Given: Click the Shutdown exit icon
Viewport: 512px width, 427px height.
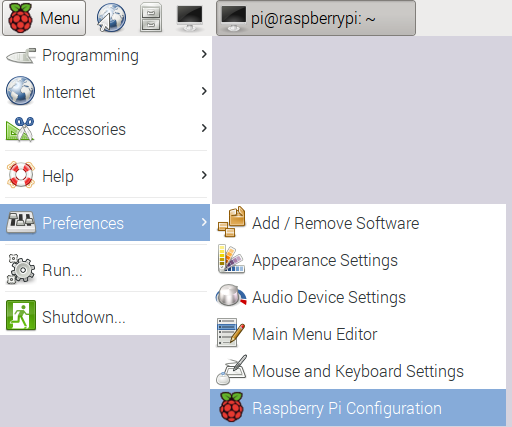Looking at the screenshot, I should 21,315.
